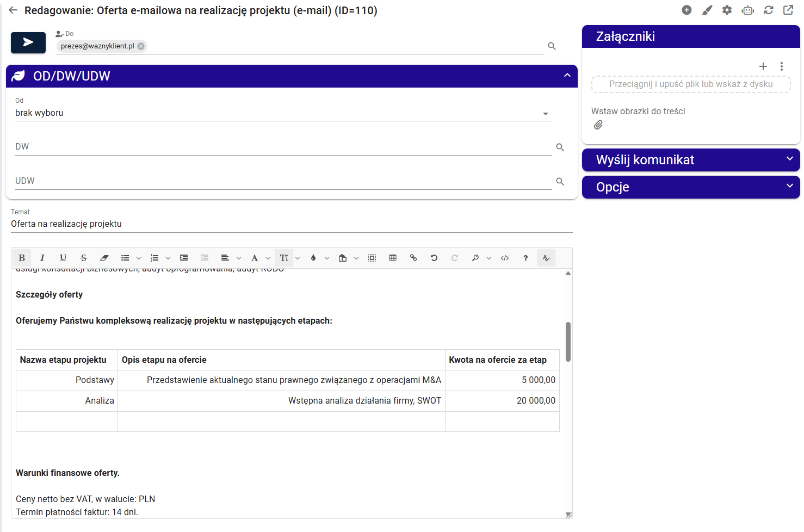Image resolution: width=804 pixels, height=532 pixels.
Task: Open the alignment options dropdown
Action: [x=239, y=258]
